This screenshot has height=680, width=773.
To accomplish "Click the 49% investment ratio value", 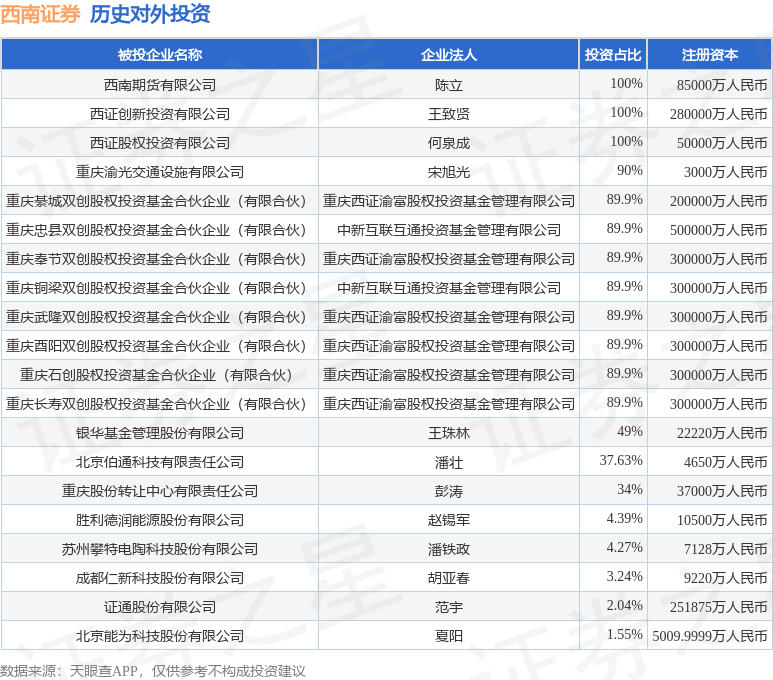I will click(630, 431).
